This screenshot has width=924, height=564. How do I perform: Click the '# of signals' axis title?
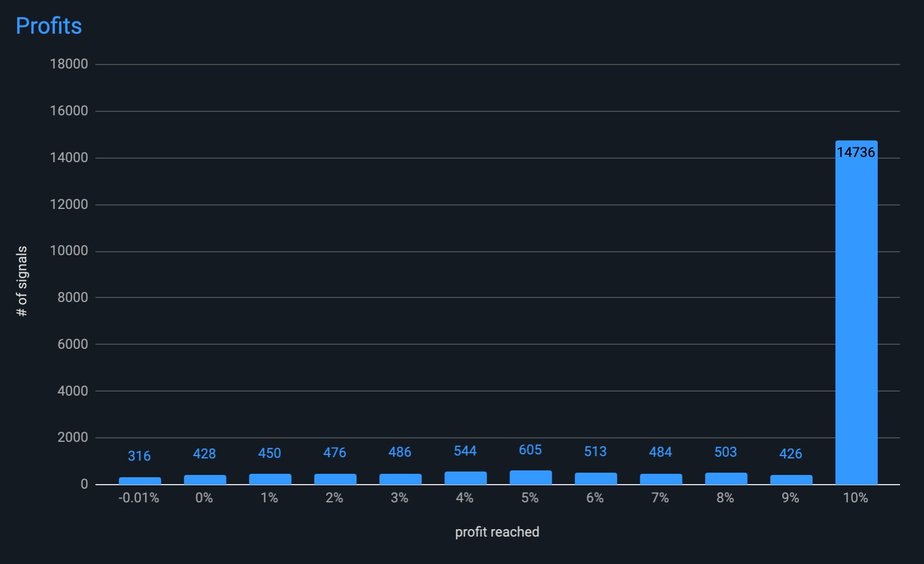click(22, 281)
